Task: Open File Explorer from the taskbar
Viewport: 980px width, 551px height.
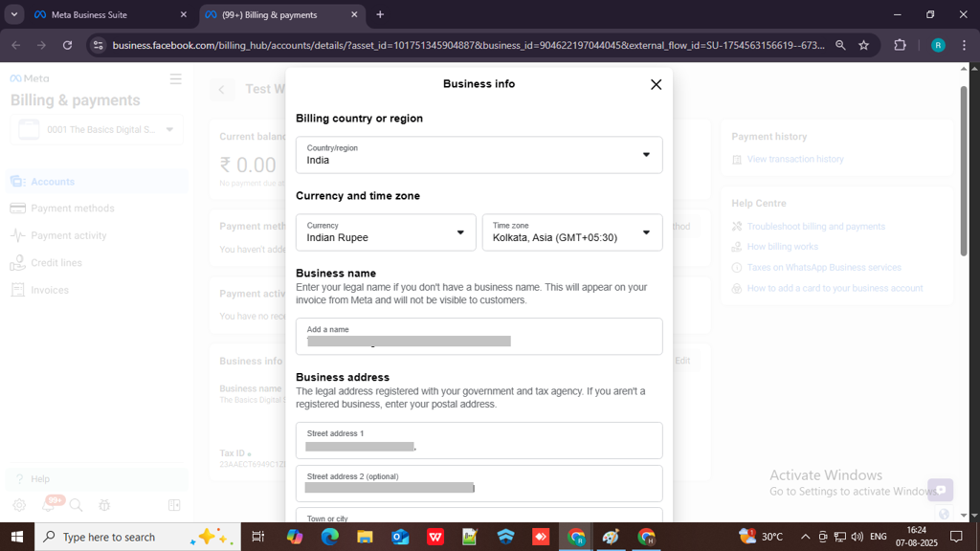Action: tap(365, 537)
